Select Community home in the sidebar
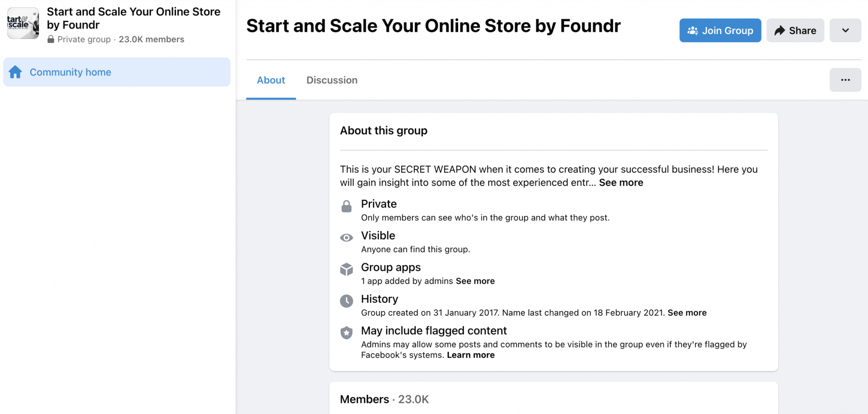This screenshot has height=414, width=868. 117,72
